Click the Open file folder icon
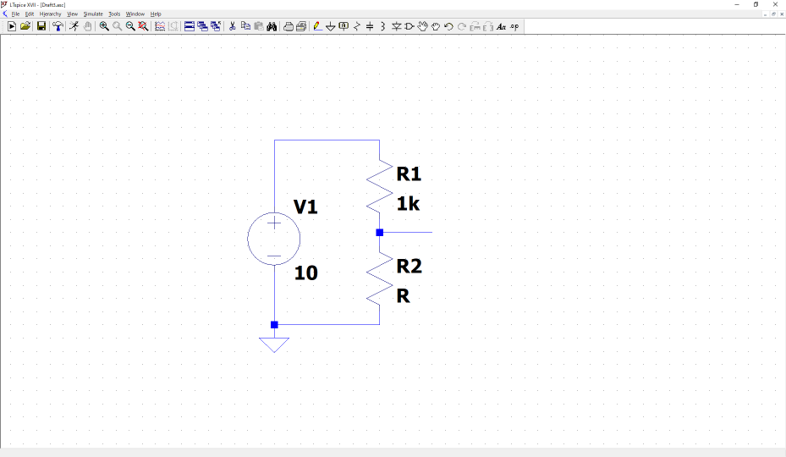The width and height of the screenshot is (786, 457). pyautogui.click(x=25, y=27)
